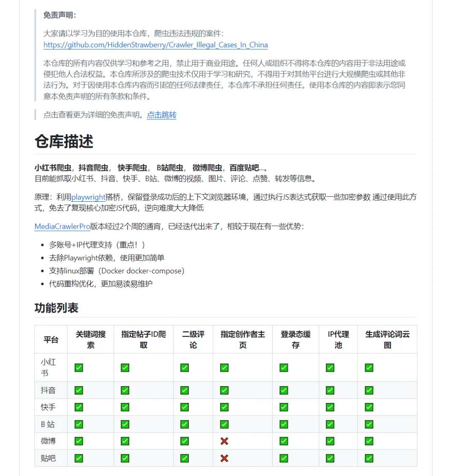The width and height of the screenshot is (456, 476).
Task: Click the 抖音 关键词搜索 check mark
Action: [79, 390]
